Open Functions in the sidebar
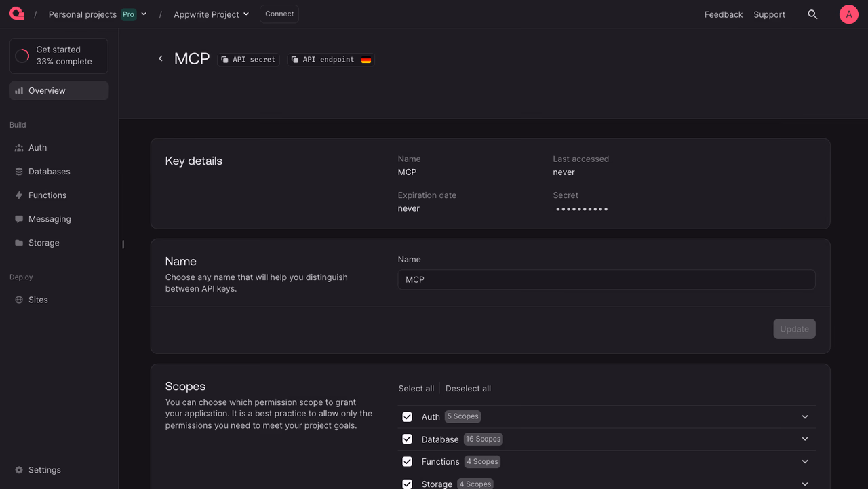This screenshot has width=868, height=489. (59, 195)
